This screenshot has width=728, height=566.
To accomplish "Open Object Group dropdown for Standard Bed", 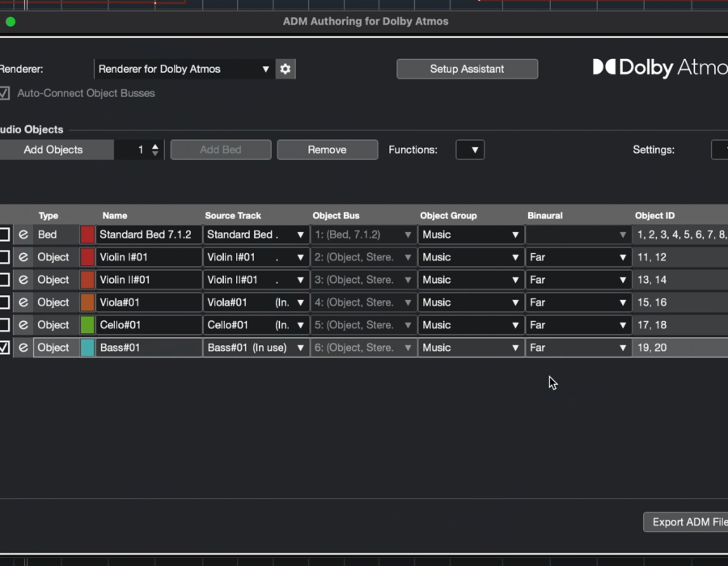I will click(x=471, y=234).
